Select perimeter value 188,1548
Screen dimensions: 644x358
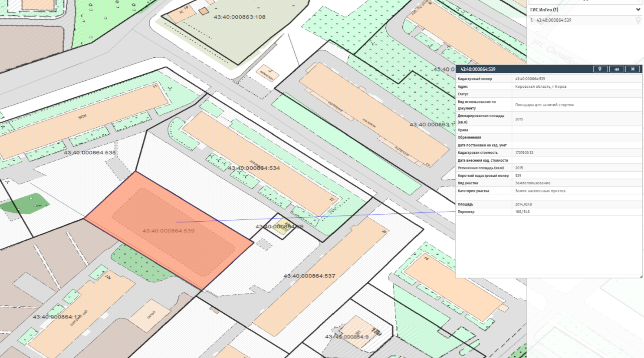pos(522,212)
